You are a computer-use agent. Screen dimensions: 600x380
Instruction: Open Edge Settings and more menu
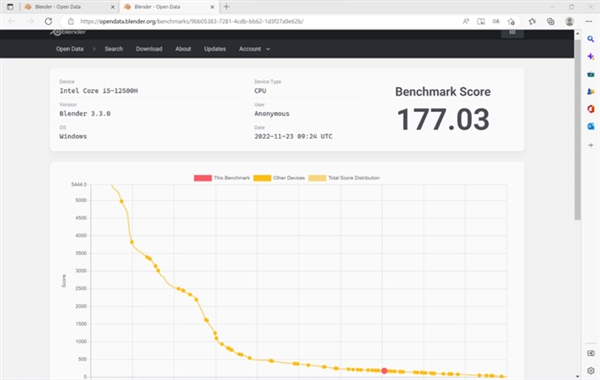tap(589, 21)
